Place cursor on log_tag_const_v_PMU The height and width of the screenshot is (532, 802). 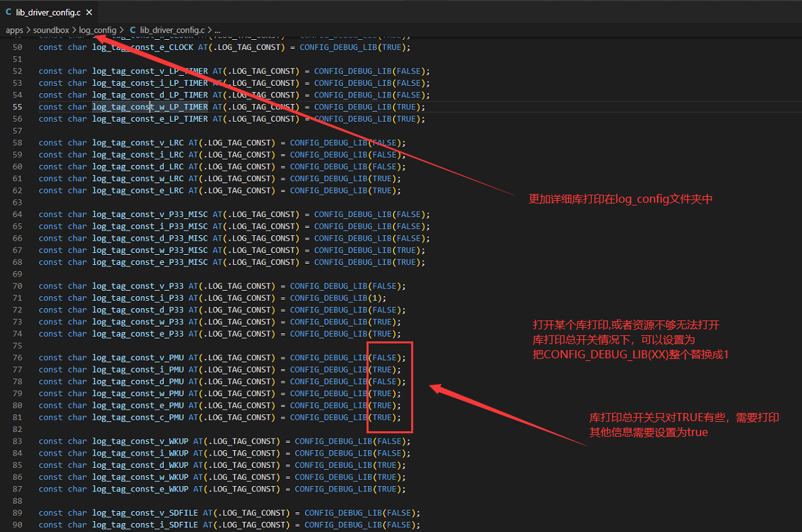(x=137, y=358)
